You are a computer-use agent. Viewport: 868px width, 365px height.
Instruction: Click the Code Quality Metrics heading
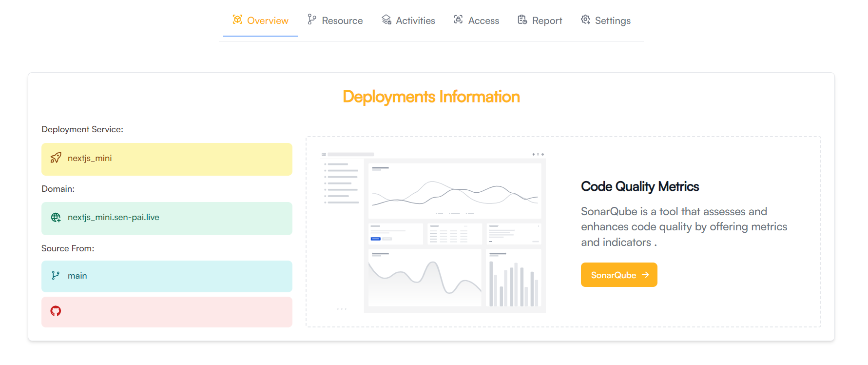pyautogui.click(x=640, y=186)
